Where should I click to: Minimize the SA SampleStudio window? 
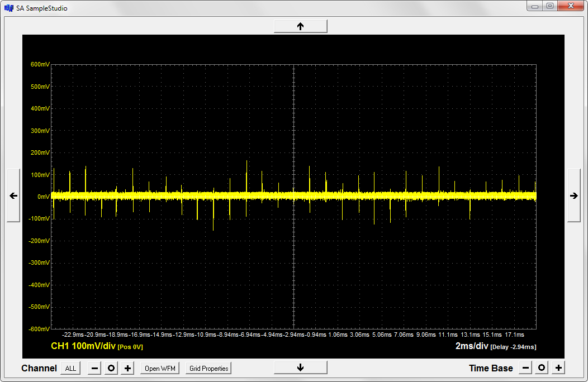(x=535, y=6)
